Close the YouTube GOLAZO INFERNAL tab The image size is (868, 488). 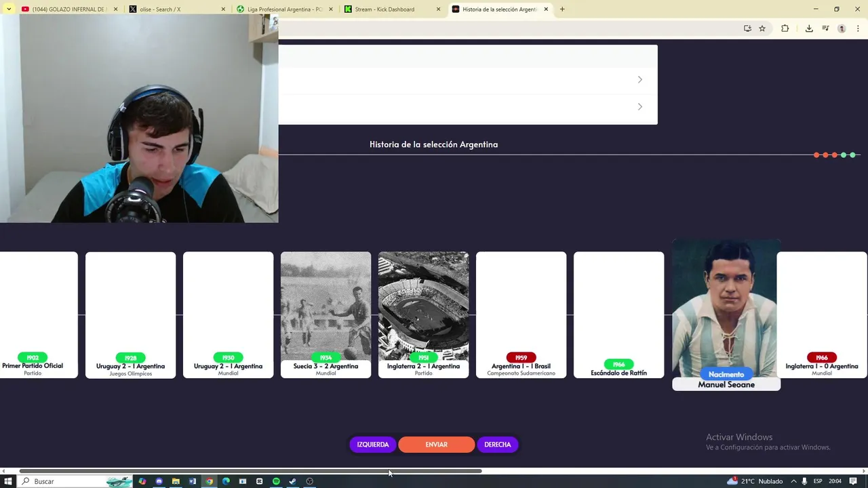click(116, 9)
